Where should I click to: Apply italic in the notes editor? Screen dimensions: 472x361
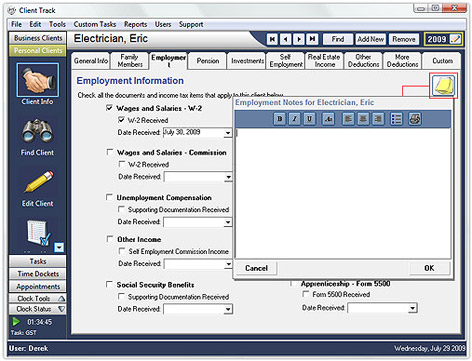(x=294, y=119)
